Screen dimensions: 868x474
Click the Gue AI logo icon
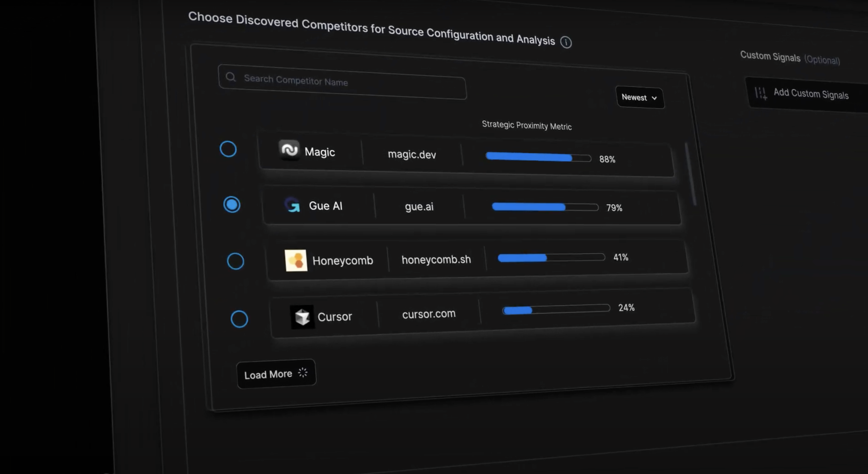tap(292, 205)
